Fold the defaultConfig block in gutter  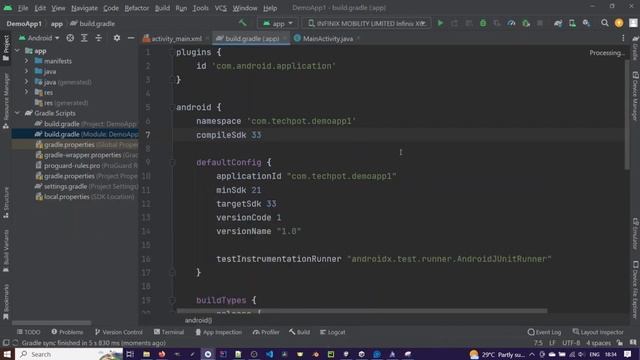click(x=172, y=162)
